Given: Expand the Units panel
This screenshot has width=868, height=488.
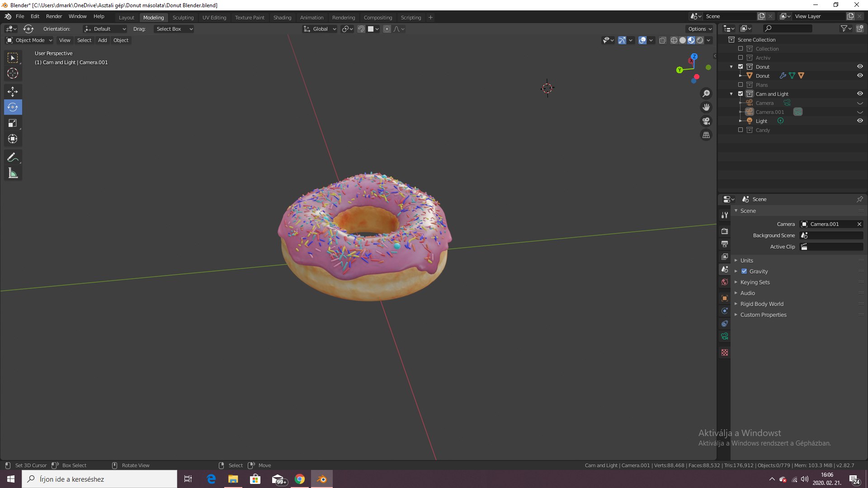Looking at the screenshot, I should point(746,260).
